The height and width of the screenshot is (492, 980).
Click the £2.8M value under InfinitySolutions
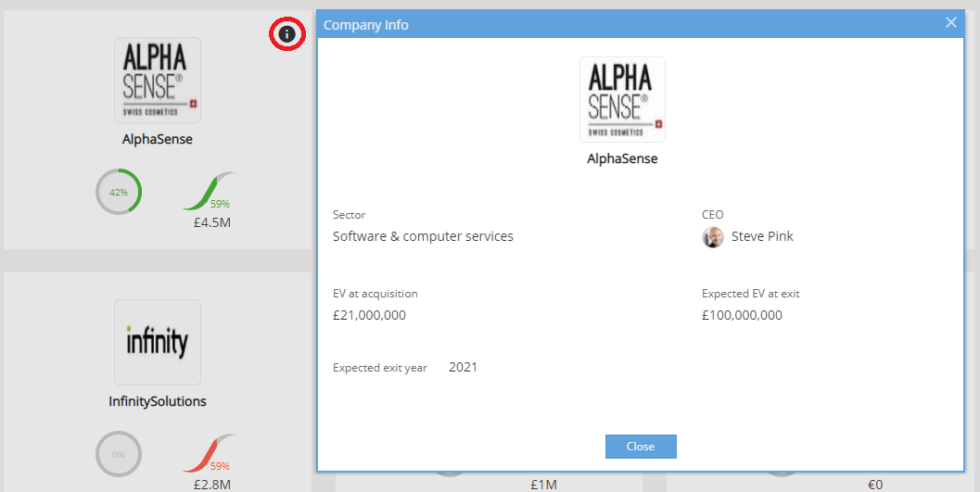212,485
